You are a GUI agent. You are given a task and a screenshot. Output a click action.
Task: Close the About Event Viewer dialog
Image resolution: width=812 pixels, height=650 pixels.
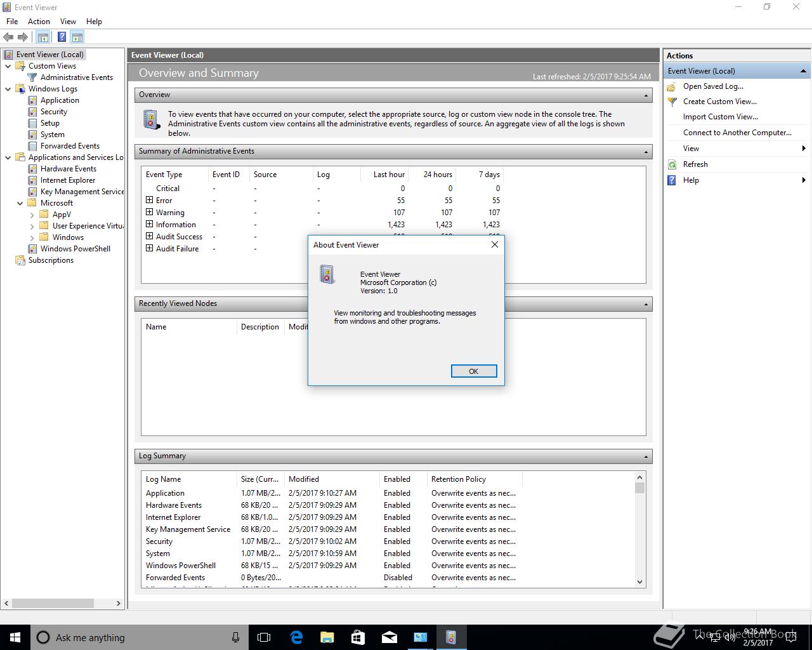495,244
